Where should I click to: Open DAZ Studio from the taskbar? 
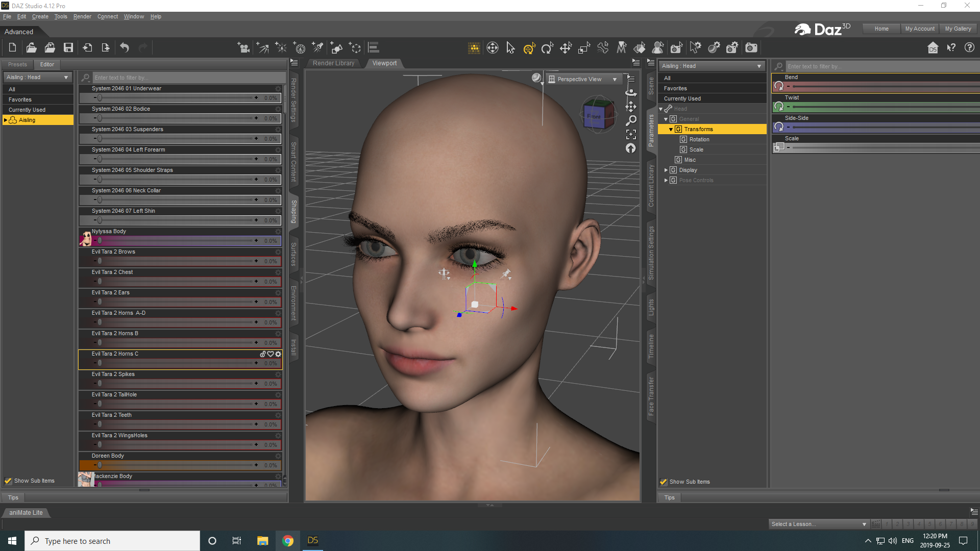(x=312, y=540)
